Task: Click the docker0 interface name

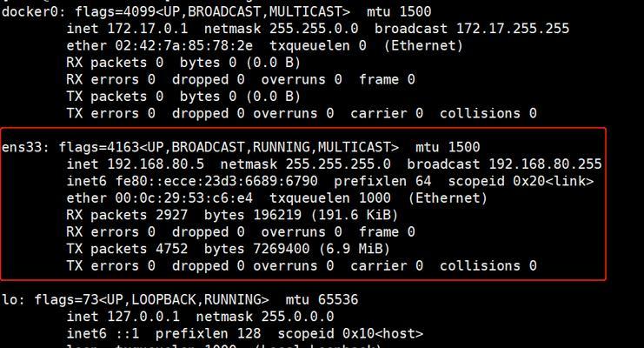Action: (x=30, y=11)
